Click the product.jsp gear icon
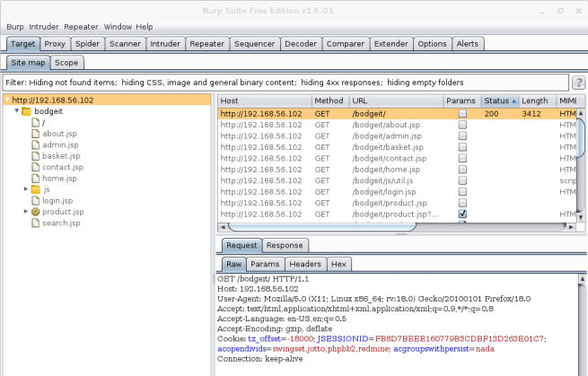 point(36,212)
